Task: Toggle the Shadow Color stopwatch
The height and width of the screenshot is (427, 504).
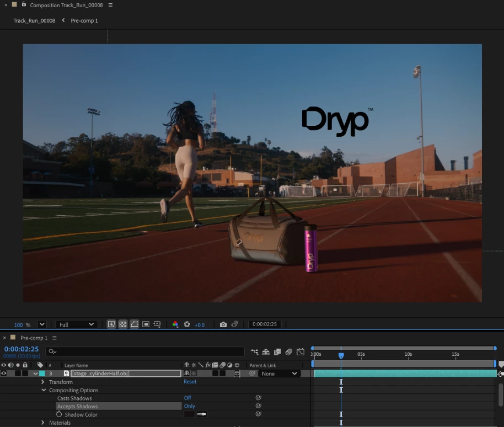Action: [x=59, y=414]
